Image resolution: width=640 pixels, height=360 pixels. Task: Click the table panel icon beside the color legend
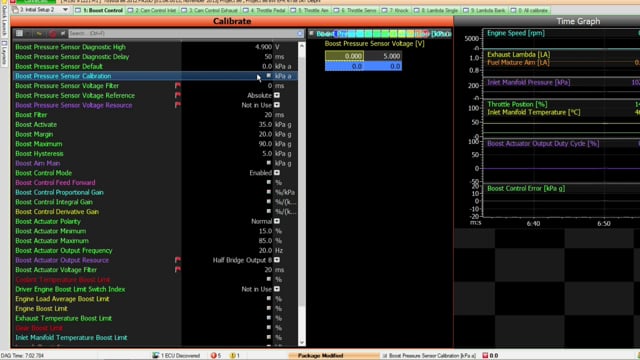(x=311, y=33)
